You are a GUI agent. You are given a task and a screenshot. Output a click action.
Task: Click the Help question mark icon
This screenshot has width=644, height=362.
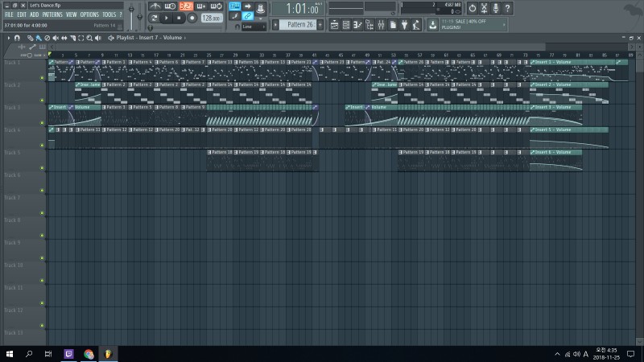[x=509, y=8]
